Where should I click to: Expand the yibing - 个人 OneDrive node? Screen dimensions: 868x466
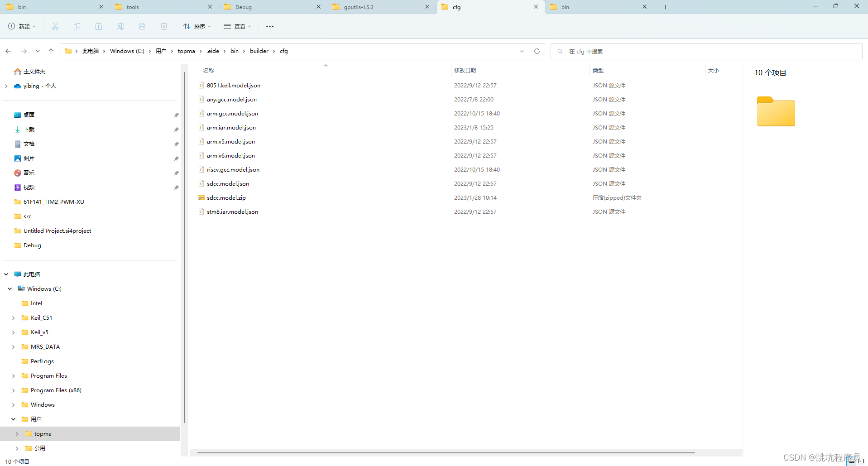6,86
